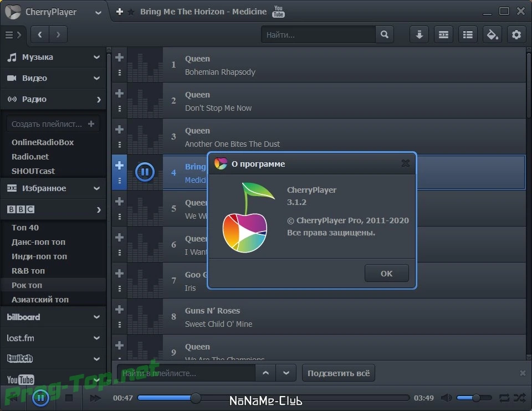Close the О программе dialog with X
532x411 pixels.
(x=406, y=163)
